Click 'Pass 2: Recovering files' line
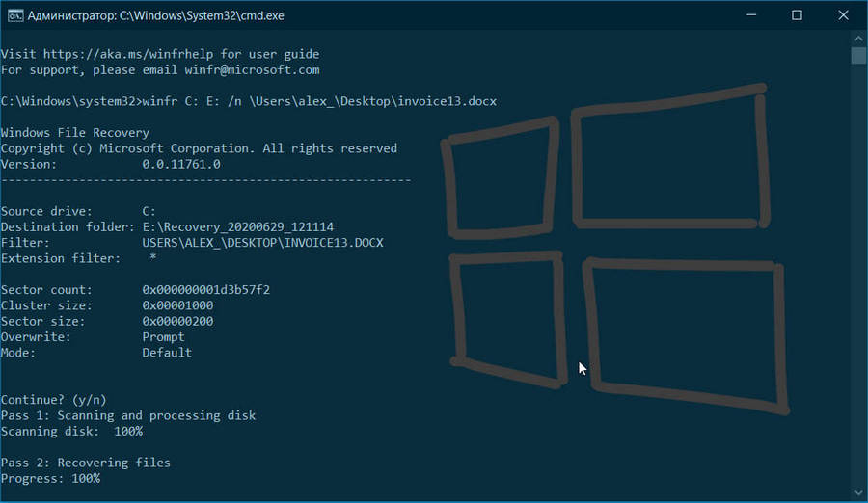The image size is (868, 503). 85,463
